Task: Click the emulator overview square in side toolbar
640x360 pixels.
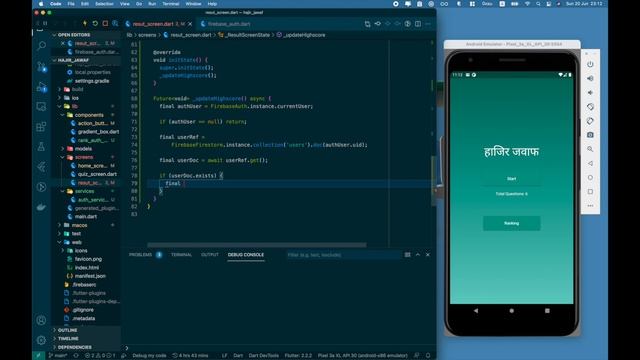Action: tap(590, 191)
